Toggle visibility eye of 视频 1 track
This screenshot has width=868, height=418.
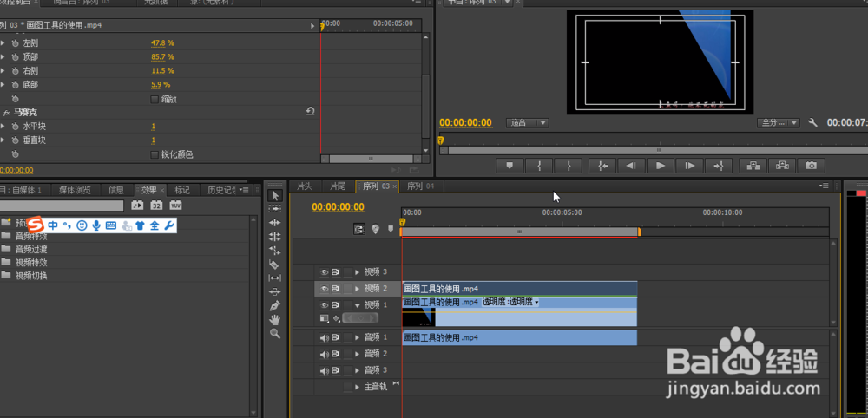(x=325, y=305)
